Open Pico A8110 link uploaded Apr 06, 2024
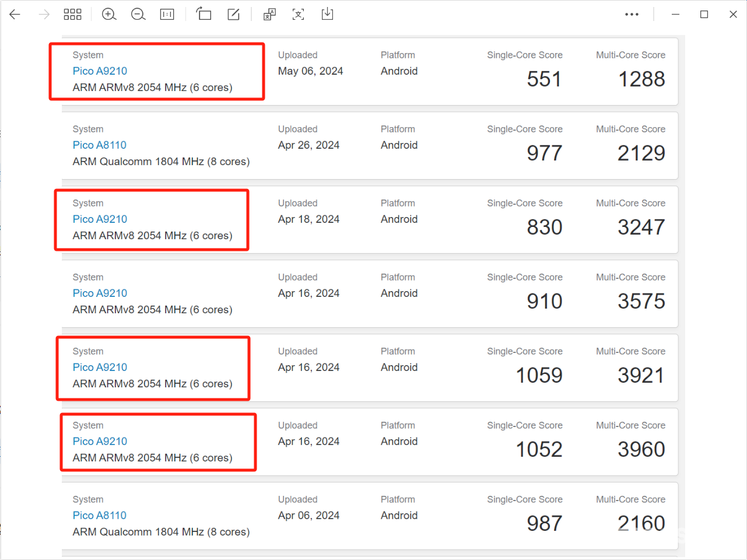The height and width of the screenshot is (560, 747). (x=99, y=516)
